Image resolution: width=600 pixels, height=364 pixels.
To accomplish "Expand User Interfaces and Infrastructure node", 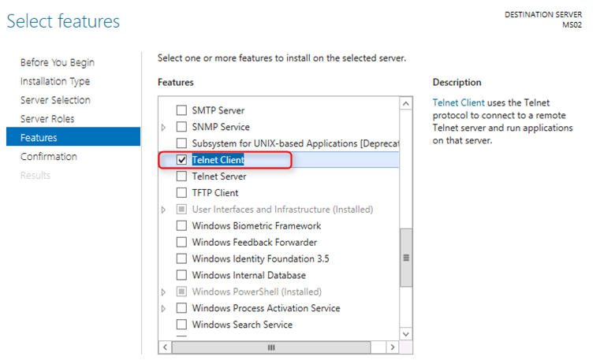I will 164,210.
